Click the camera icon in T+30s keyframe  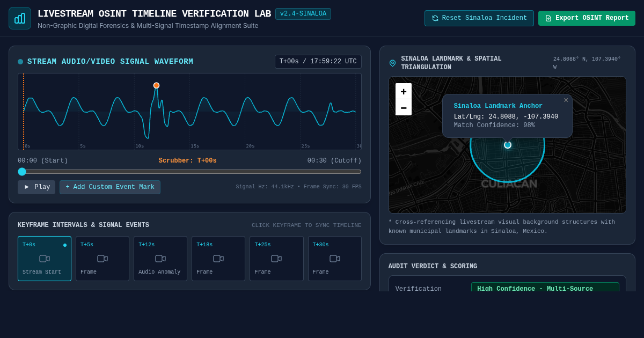334,259
